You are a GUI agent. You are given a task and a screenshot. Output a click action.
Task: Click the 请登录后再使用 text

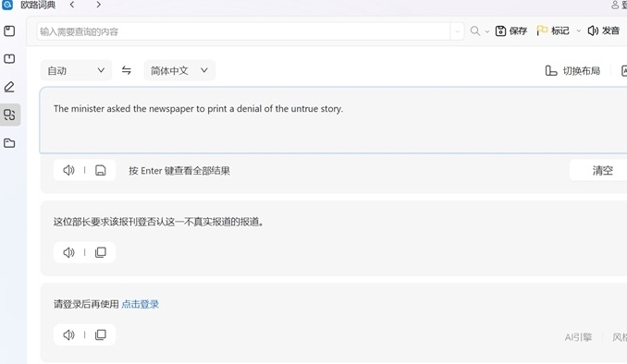pos(86,304)
